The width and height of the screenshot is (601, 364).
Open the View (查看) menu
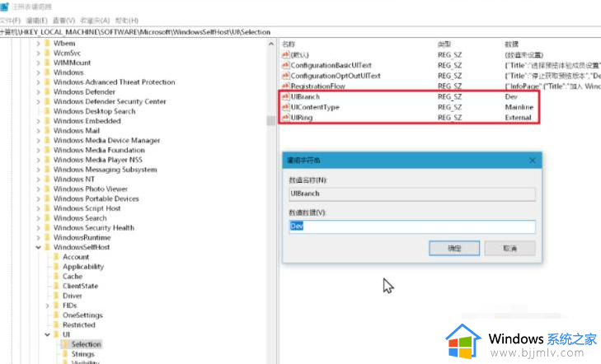pyautogui.click(x=63, y=21)
